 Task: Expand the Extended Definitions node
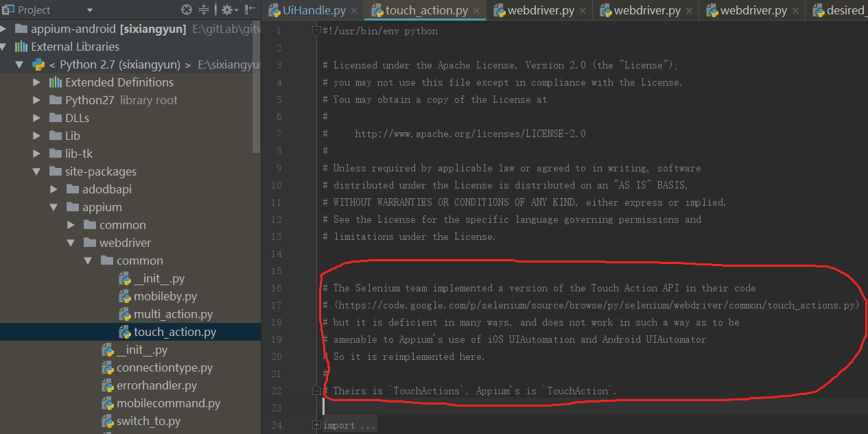(x=37, y=82)
